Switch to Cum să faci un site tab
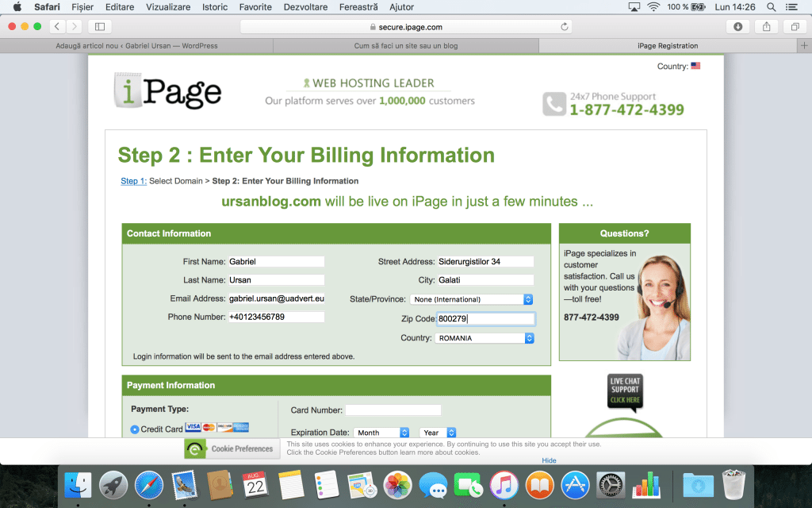812x508 pixels. pyautogui.click(x=406, y=45)
